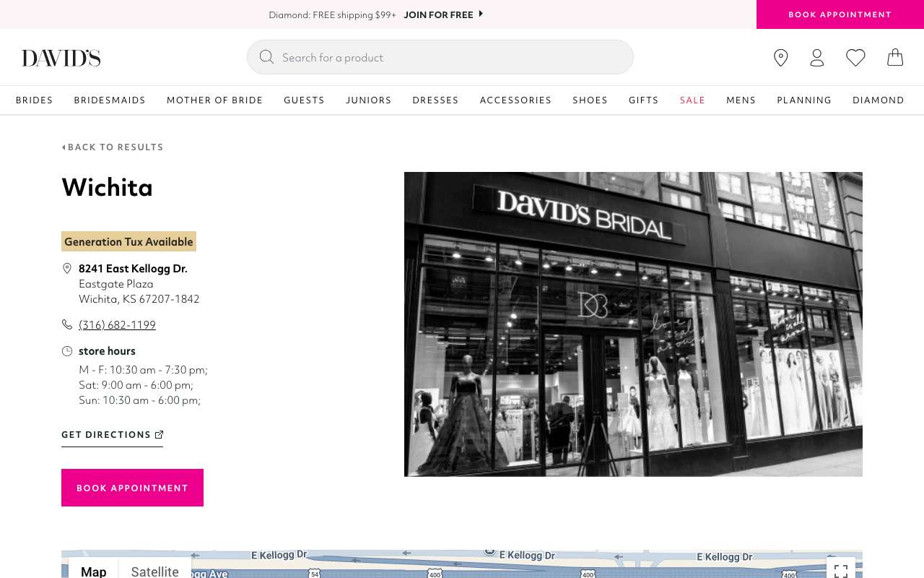The image size is (924, 578).
Task: Click the 'Sun: 10:30 am - 6:00 pm' hours
Action: (139, 400)
